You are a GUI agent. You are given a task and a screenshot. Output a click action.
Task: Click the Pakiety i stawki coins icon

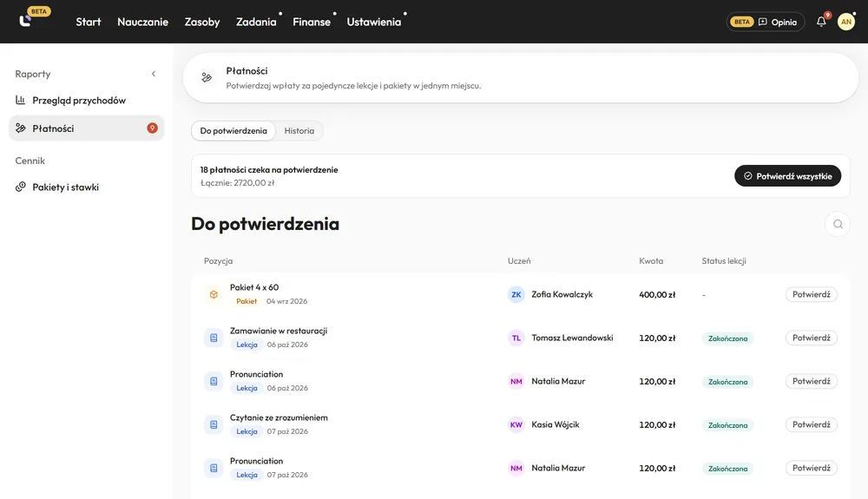click(21, 187)
